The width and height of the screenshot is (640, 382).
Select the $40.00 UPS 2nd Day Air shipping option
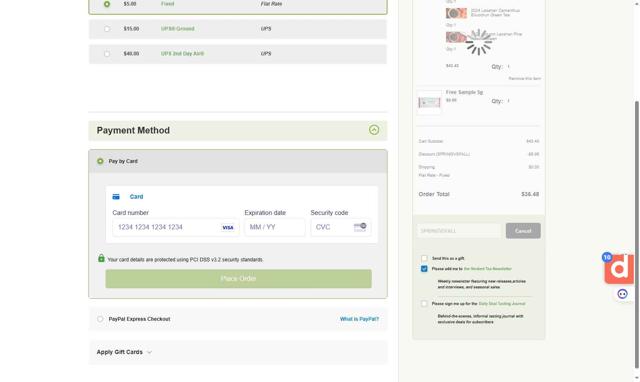tap(107, 54)
